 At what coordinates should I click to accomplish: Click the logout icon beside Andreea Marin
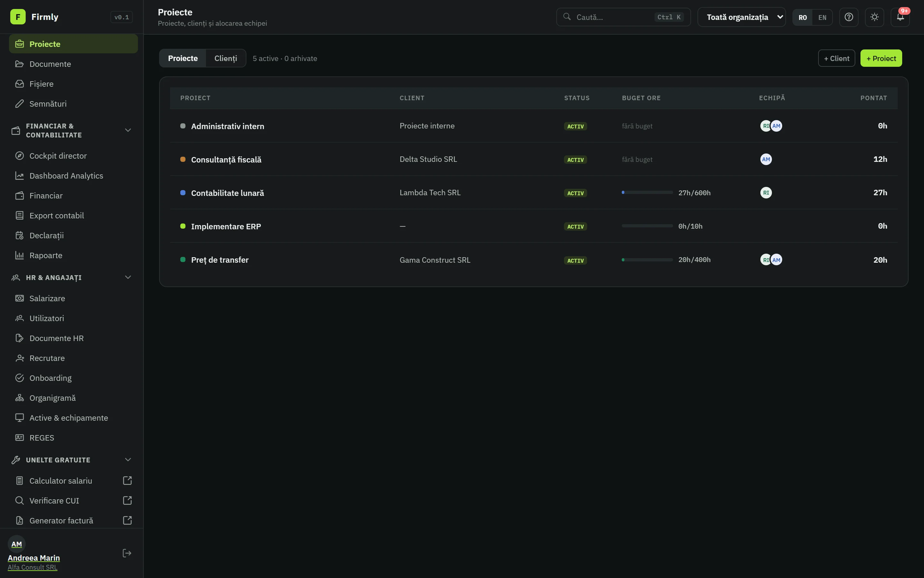(127, 553)
